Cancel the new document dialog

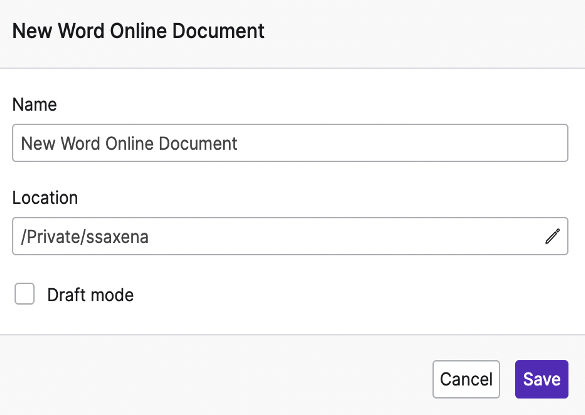pos(466,379)
